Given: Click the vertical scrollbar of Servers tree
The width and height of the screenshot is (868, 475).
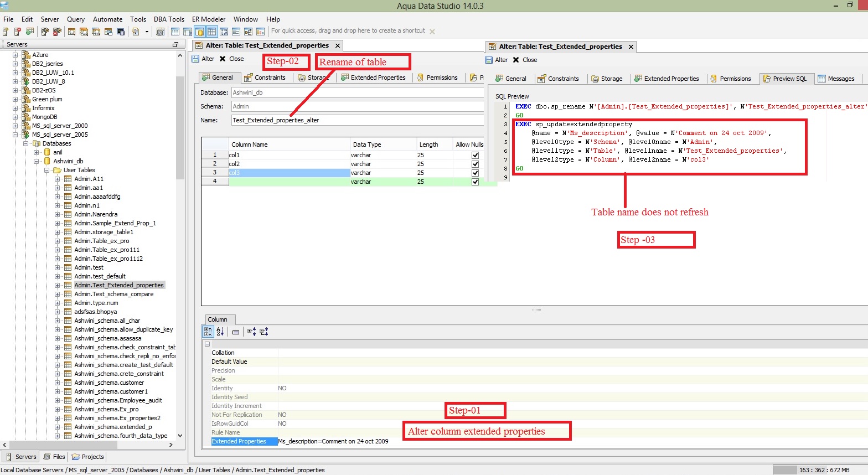Looking at the screenshot, I should tap(180, 128).
